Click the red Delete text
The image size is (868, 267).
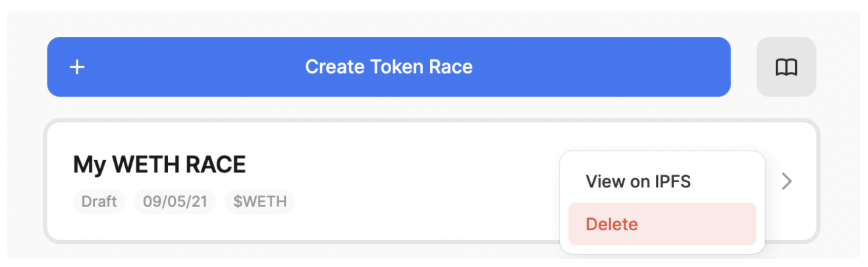coord(611,224)
